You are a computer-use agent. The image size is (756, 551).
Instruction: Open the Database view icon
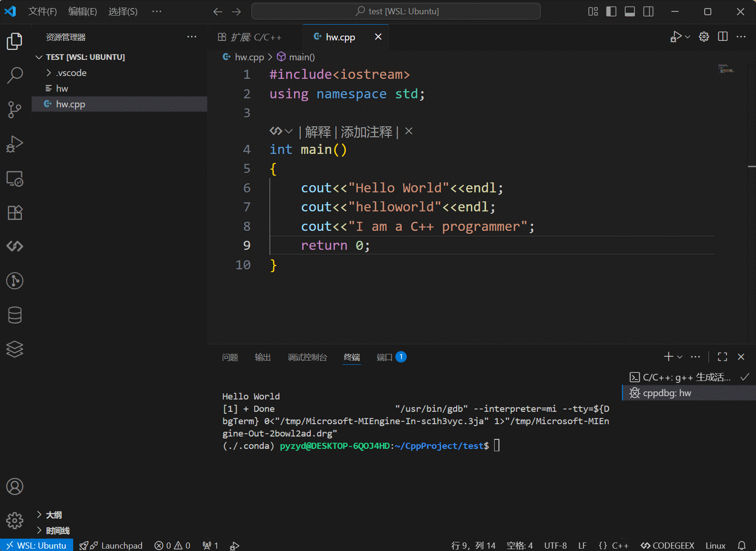click(15, 315)
